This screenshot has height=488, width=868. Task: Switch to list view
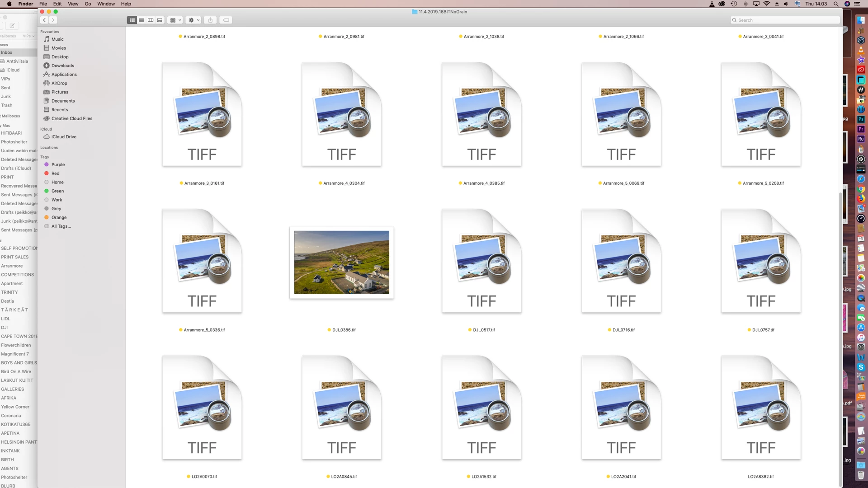pos(142,20)
